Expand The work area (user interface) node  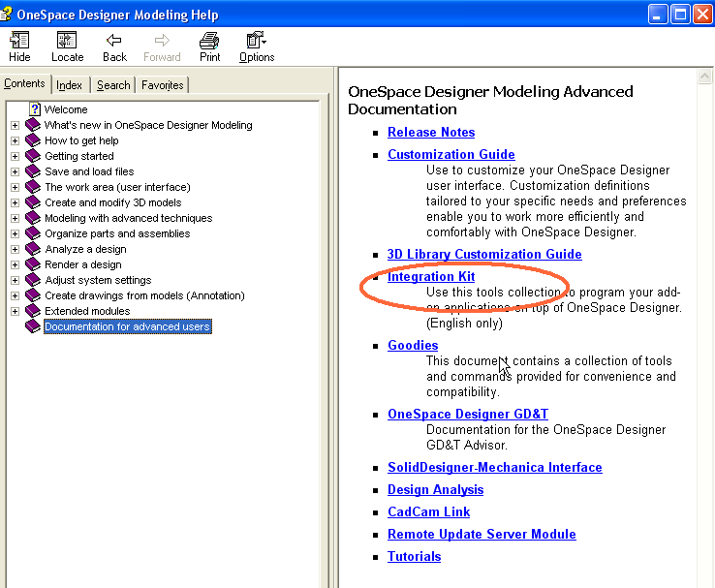point(16,187)
